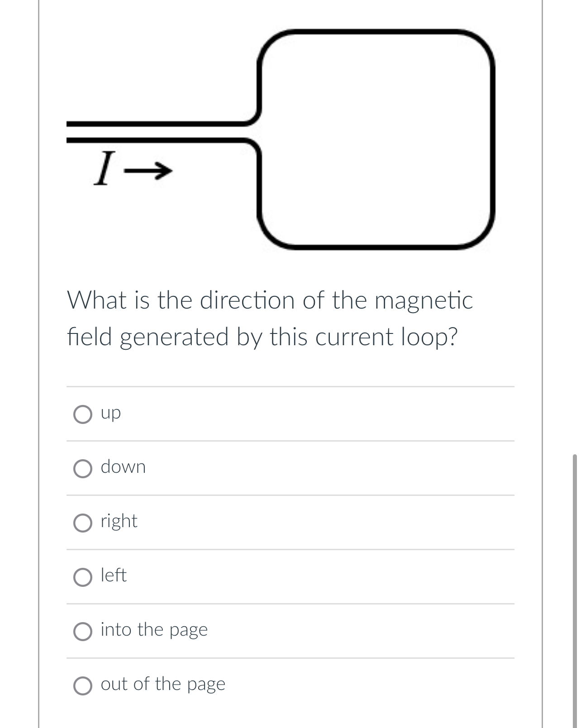Screen dimensions: 581x728
Task: Select the "down" answer option
Action: point(83,468)
